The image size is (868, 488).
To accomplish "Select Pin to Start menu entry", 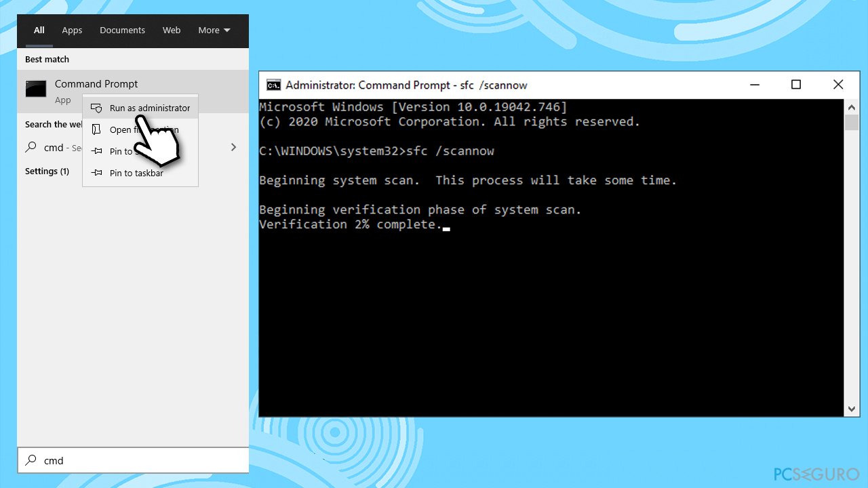I will point(140,151).
